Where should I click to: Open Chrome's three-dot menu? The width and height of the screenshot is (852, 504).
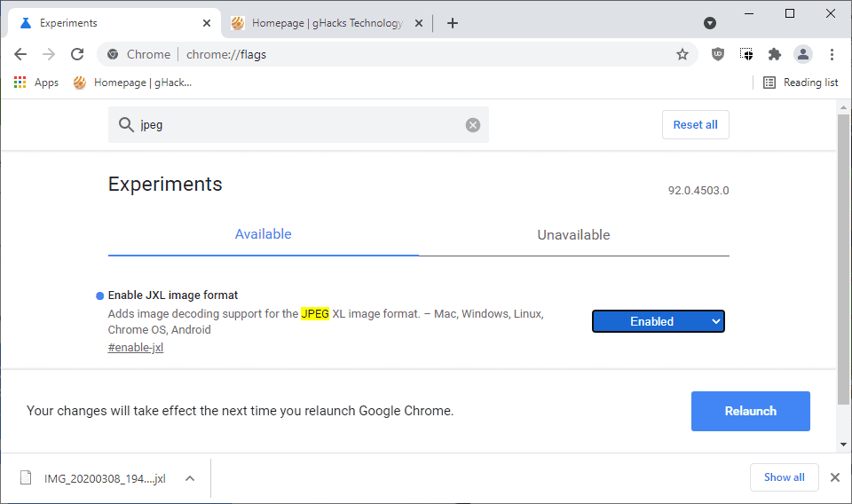(832, 54)
